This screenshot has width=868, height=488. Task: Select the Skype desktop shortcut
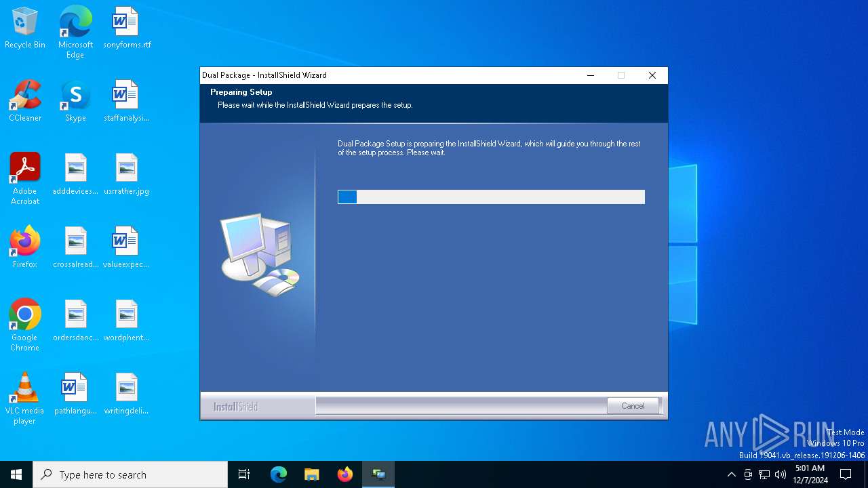click(75, 101)
